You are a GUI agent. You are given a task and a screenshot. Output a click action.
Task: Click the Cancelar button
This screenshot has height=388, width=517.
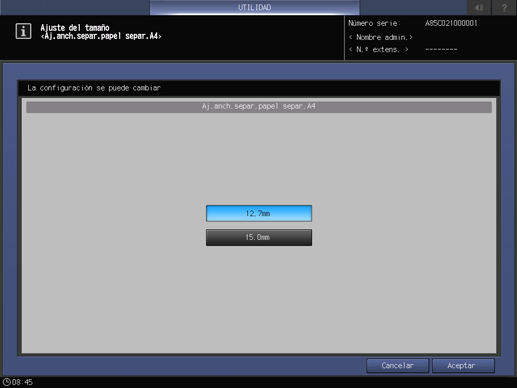[x=397, y=366]
